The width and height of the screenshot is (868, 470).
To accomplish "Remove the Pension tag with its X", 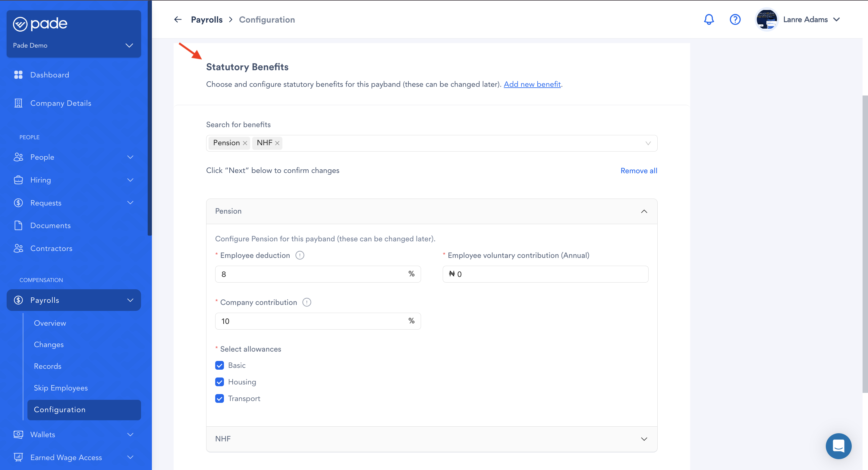I will tap(245, 143).
